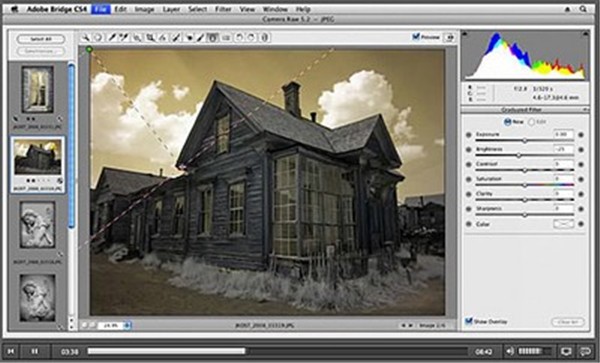Click the Exposure value field
The width and height of the screenshot is (600, 363).
click(563, 134)
